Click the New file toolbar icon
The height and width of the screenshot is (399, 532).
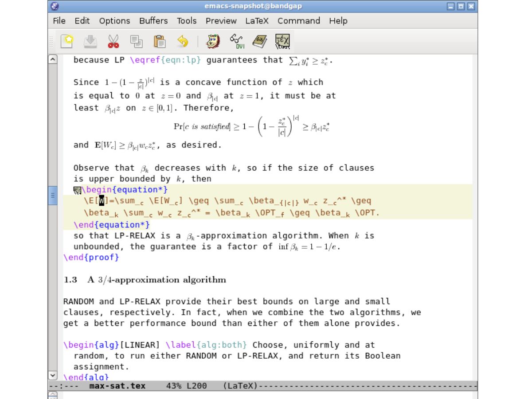67,41
